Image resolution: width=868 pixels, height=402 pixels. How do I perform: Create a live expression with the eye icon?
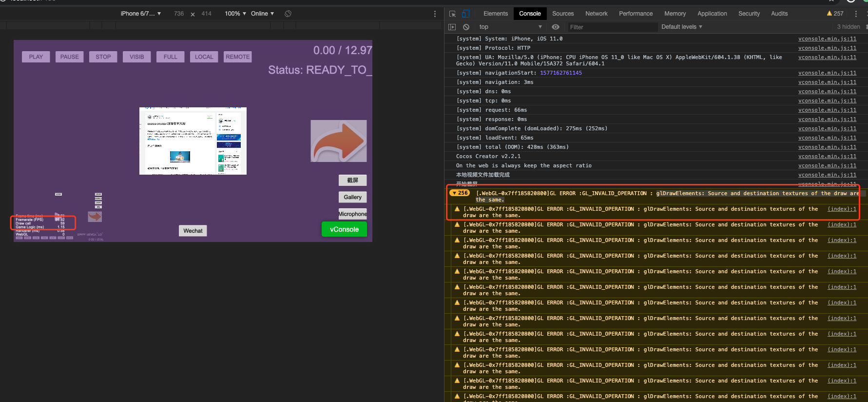[555, 27]
